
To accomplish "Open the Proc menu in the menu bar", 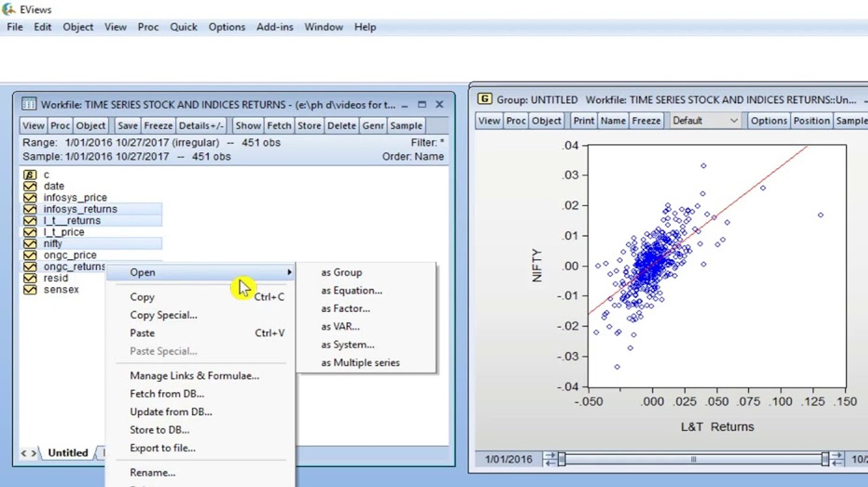I will click(x=148, y=27).
